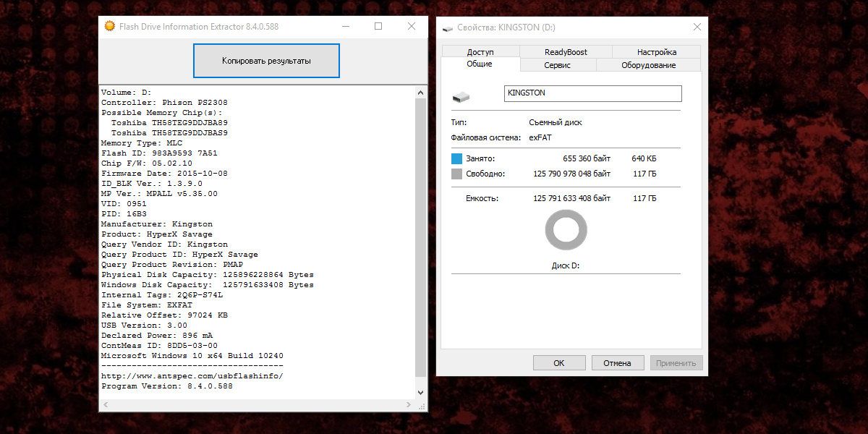Click the 'VID: 0951' line
Screen dimensions: 868x434
click(124, 204)
